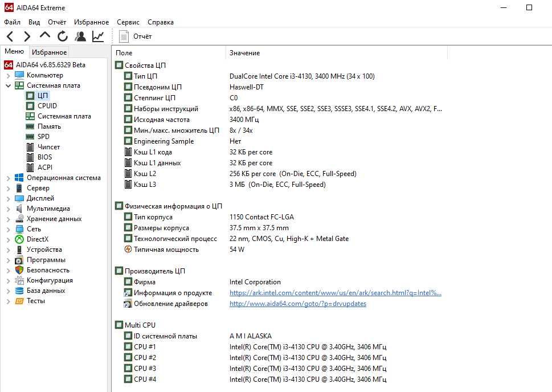Image resolution: width=552 pixels, height=392 pixels.
Task: Select the Engineering Sample row
Action: [x=279, y=141]
